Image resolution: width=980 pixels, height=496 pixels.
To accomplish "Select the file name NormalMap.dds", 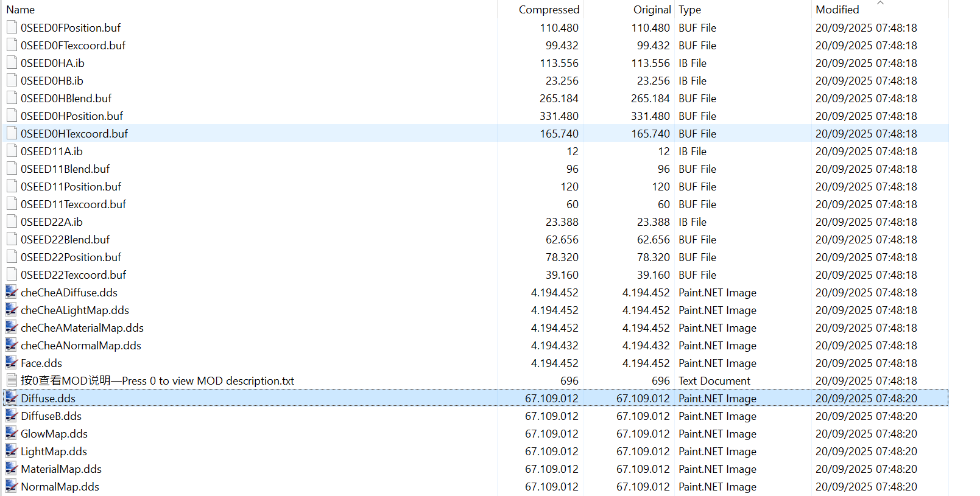I will point(60,486).
